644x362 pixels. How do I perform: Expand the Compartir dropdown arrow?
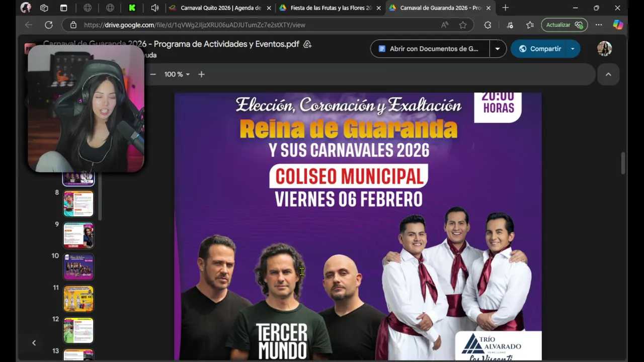573,49
